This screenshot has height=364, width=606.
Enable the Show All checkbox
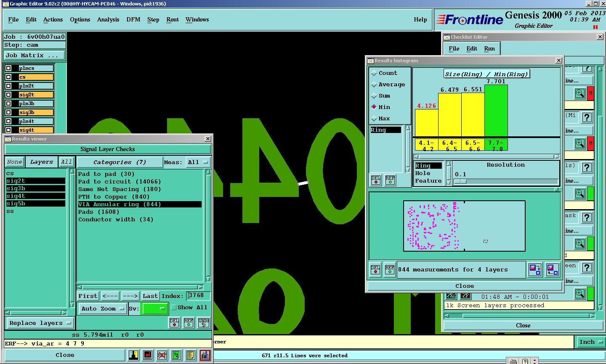pyautogui.click(x=174, y=308)
